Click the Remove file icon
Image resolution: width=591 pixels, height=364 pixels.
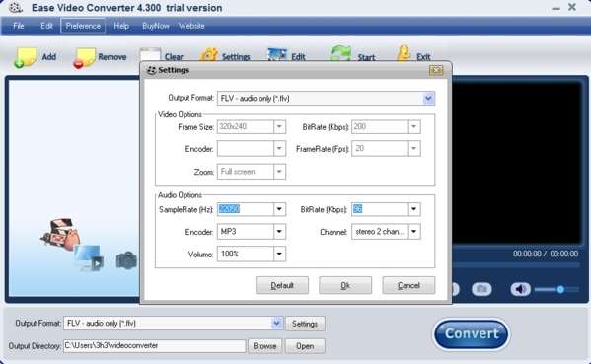[x=84, y=57]
